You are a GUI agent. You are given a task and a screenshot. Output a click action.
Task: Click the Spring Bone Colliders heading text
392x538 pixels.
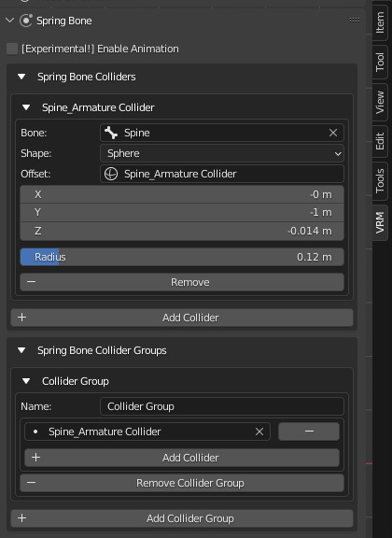pyautogui.click(x=87, y=77)
